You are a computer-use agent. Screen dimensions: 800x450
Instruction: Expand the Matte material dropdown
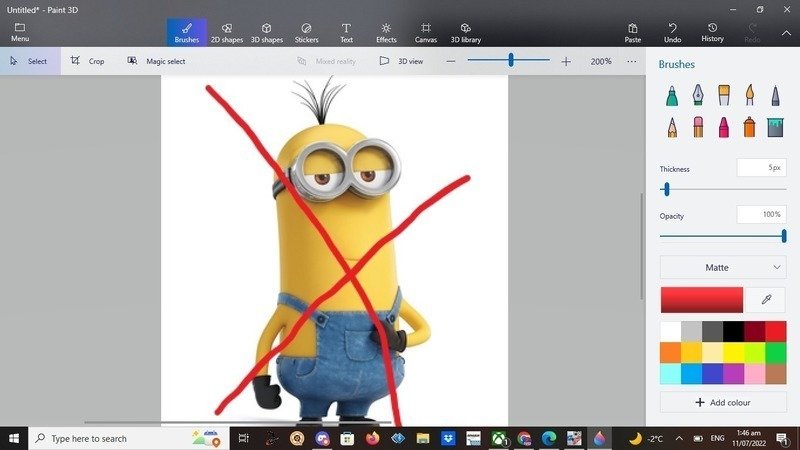coord(722,267)
